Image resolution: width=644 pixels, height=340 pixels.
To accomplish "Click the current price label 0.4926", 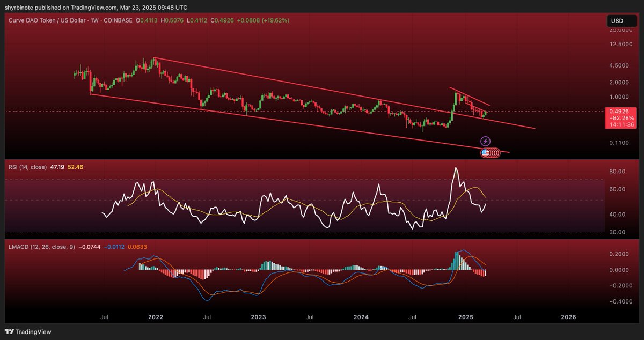I will (x=620, y=111).
